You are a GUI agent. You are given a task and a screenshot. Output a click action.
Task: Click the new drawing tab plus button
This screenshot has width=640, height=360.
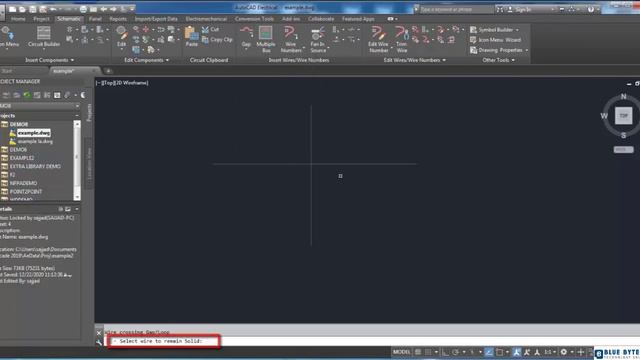point(108,71)
